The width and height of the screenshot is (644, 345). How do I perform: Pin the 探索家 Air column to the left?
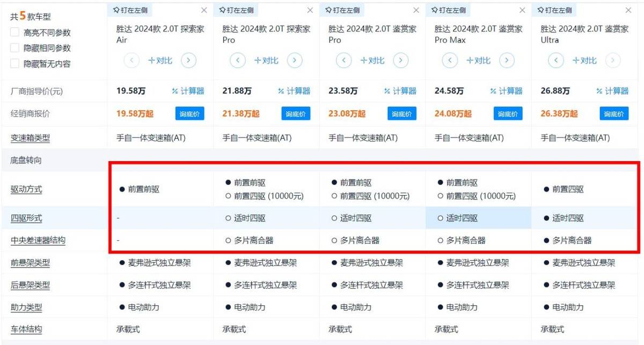tap(130, 10)
